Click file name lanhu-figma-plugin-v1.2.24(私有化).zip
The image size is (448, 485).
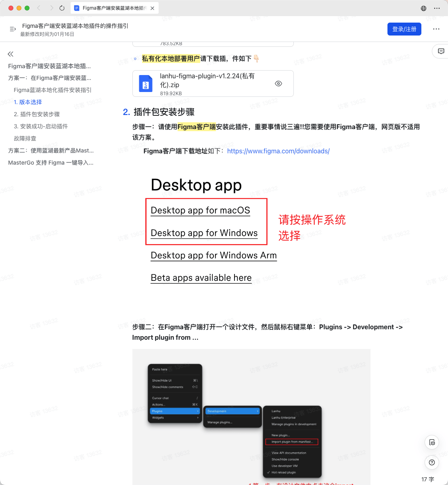pyautogui.click(x=207, y=80)
